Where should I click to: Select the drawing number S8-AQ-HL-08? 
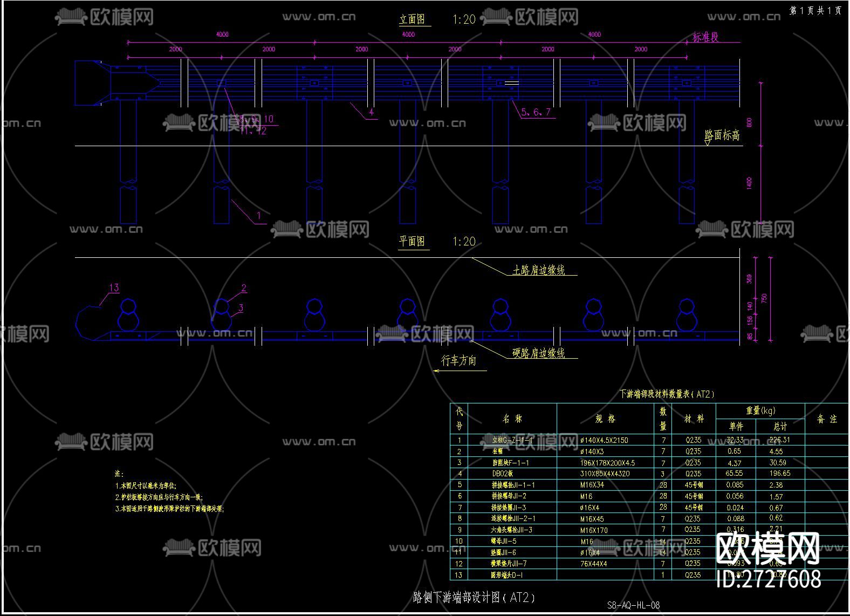tap(633, 605)
